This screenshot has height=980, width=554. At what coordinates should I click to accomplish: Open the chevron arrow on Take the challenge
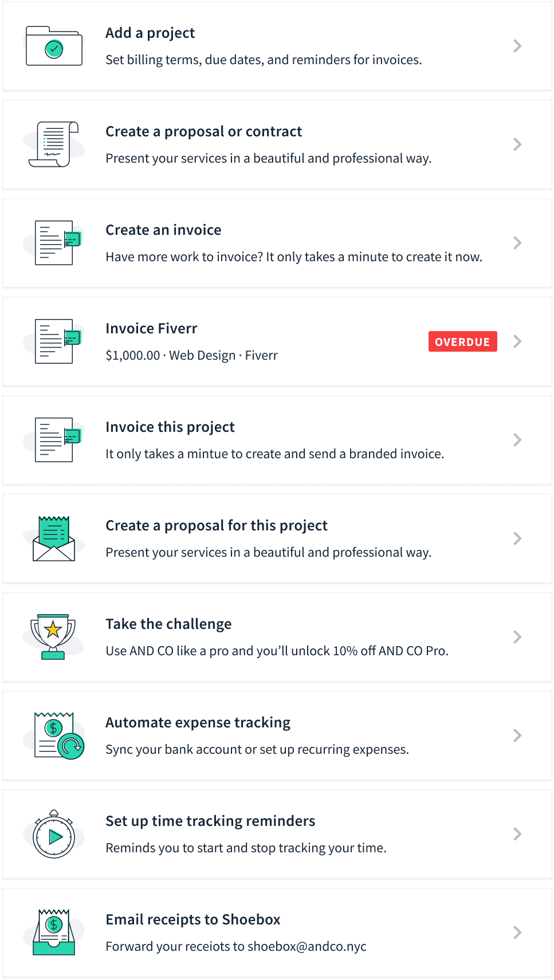517,637
